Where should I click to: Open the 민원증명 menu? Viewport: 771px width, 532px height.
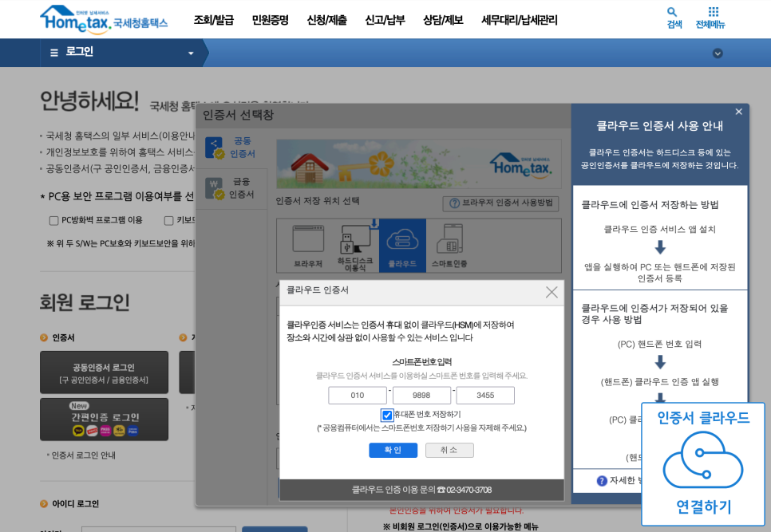[x=270, y=20]
